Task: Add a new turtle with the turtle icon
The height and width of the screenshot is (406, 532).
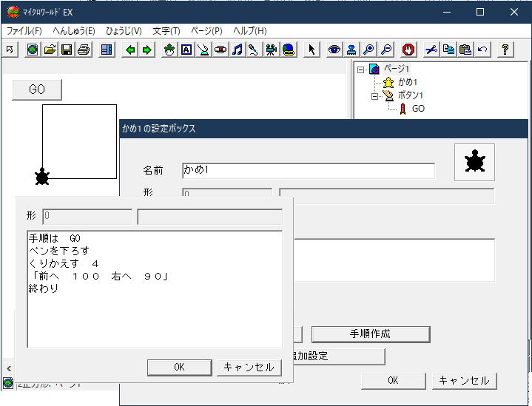Action: (x=169, y=50)
